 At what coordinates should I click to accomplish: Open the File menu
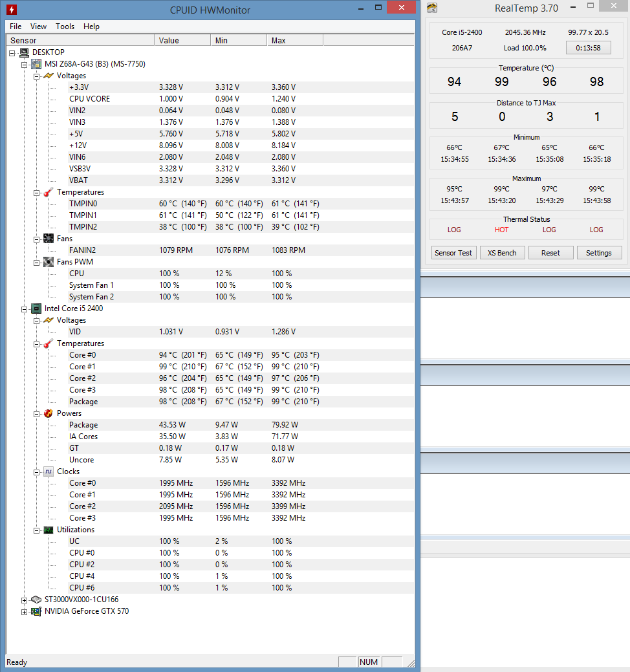pos(16,27)
